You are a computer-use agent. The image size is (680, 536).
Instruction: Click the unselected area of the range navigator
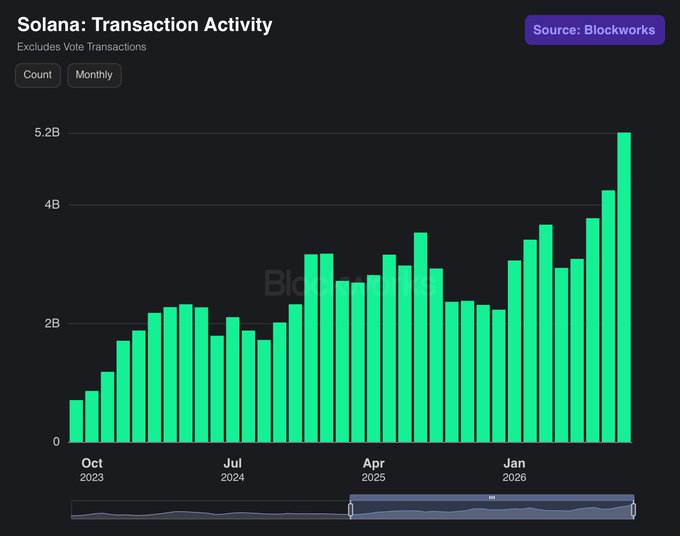coord(210,510)
